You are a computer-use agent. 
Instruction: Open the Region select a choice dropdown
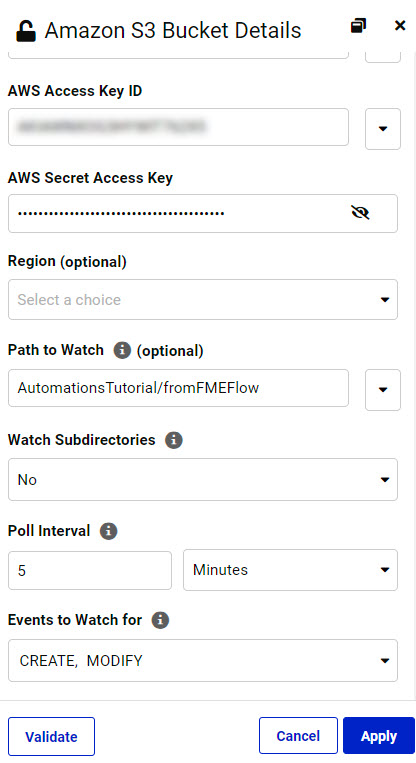click(203, 299)
